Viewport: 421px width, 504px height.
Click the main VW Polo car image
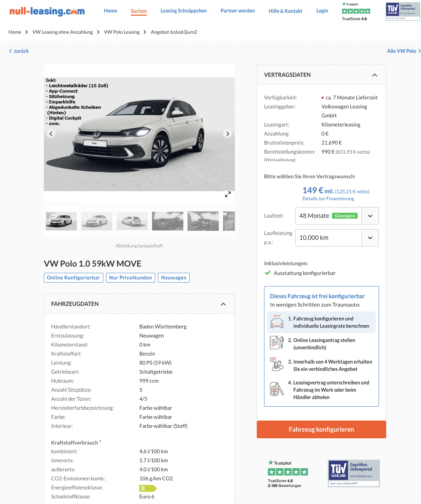click(139, 134)
